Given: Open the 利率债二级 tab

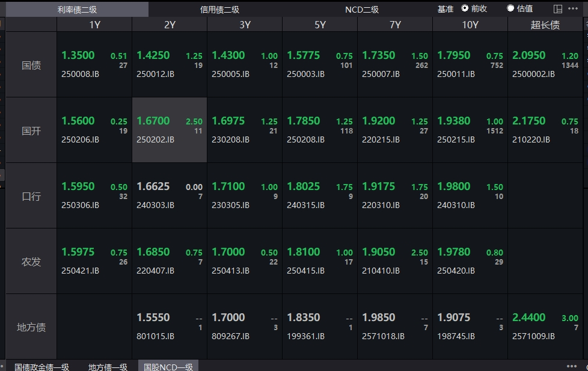Looking at the screenshot, I should point(77,10).
